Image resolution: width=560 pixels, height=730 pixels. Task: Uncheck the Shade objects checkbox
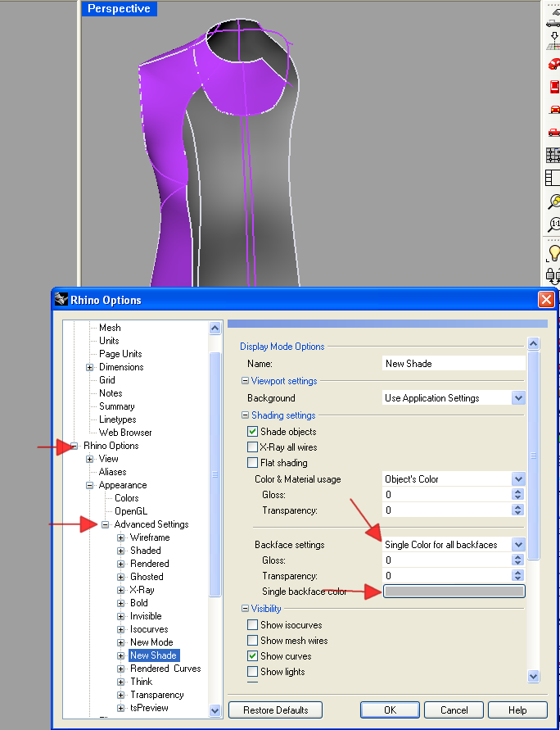[253, 432]
